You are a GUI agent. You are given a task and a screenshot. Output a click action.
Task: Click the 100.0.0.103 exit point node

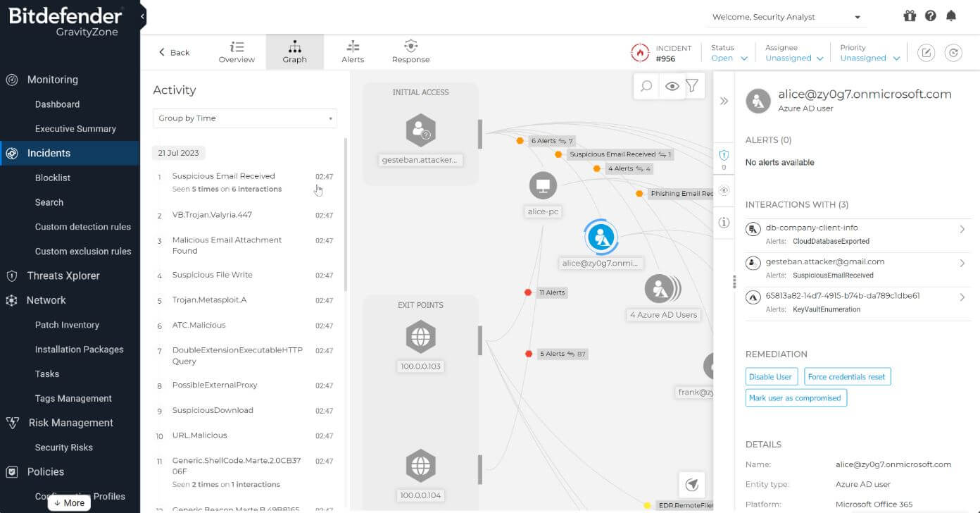click(420, 338)
